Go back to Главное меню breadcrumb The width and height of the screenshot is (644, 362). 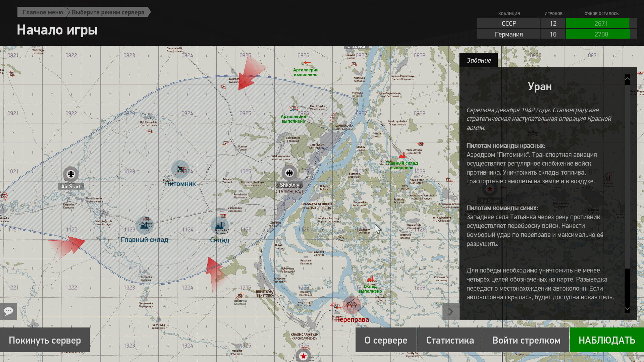[x=43, y=12]
